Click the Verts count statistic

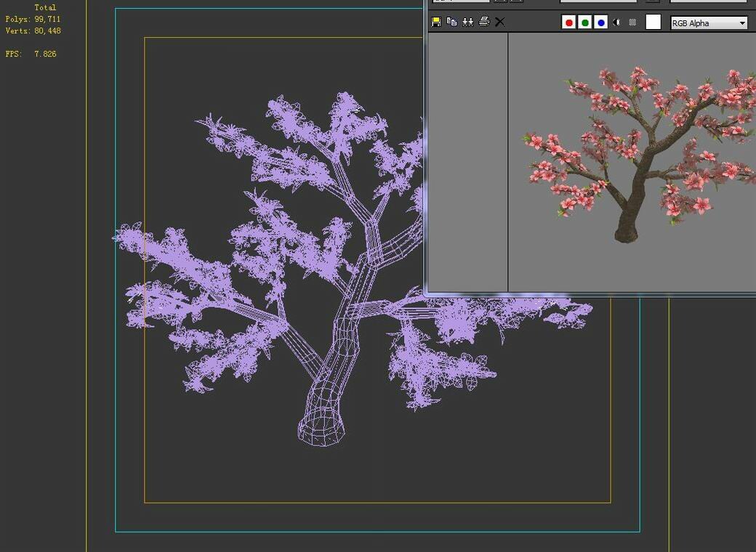(x=34, y=31)
